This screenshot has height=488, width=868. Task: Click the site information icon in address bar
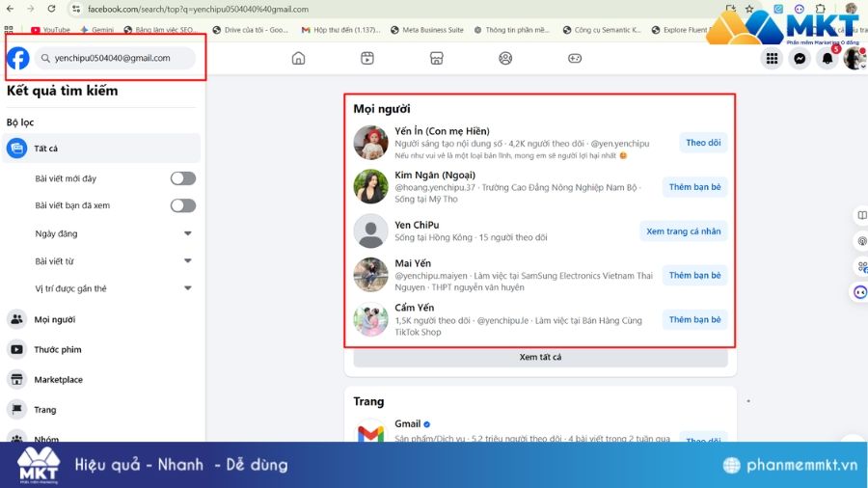[76, 9]
